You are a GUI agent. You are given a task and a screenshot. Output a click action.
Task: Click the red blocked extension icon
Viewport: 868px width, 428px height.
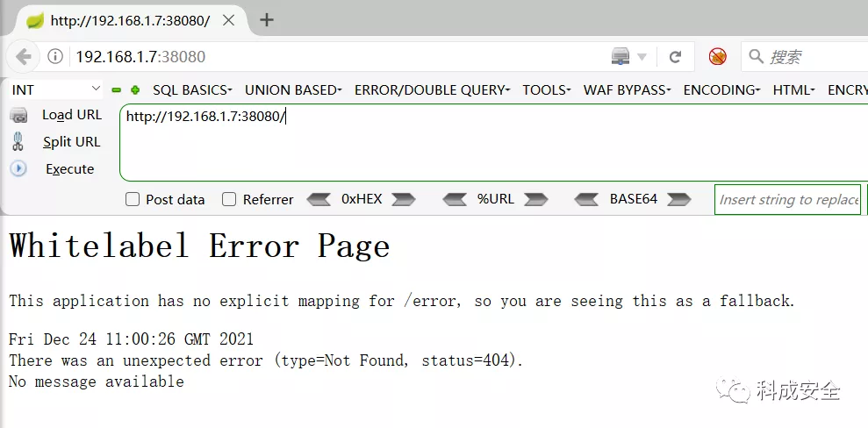point(717,56)
